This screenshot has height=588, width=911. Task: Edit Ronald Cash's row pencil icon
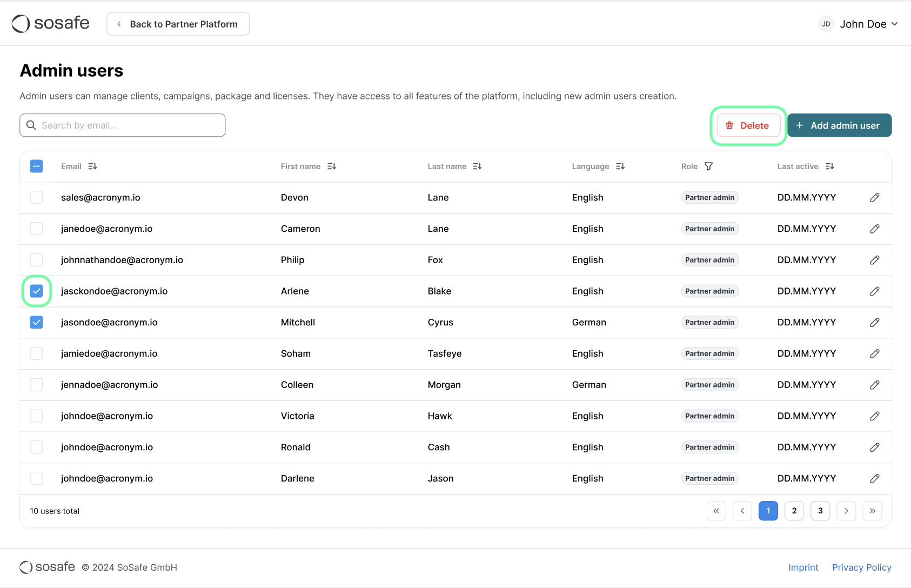[875, 447]
